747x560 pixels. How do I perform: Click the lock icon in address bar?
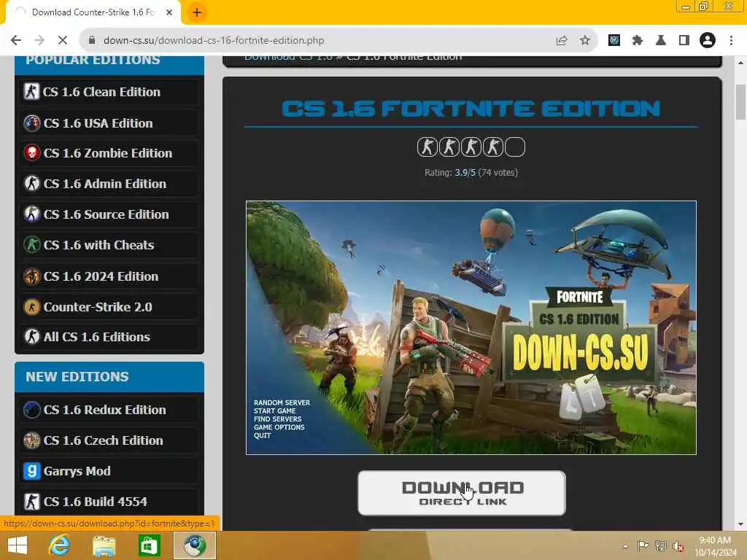92,41
